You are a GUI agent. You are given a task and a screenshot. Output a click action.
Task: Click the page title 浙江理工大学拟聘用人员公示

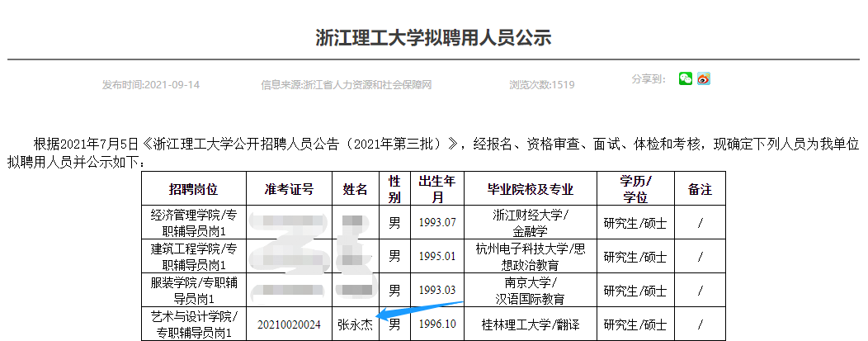[x=433, y=38]
